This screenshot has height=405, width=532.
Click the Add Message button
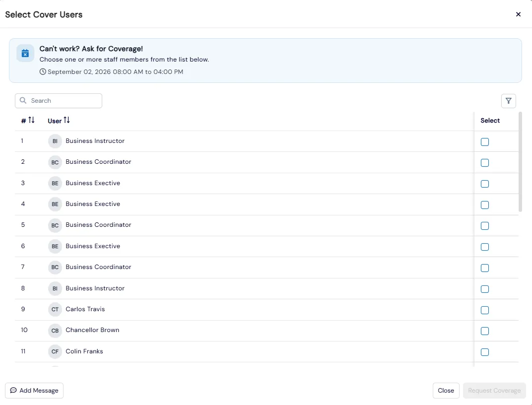click(34, 391)
